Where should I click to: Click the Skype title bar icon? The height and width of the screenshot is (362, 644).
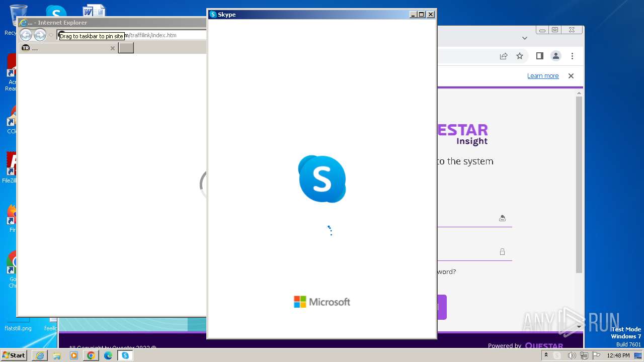[x=213, y=15]
